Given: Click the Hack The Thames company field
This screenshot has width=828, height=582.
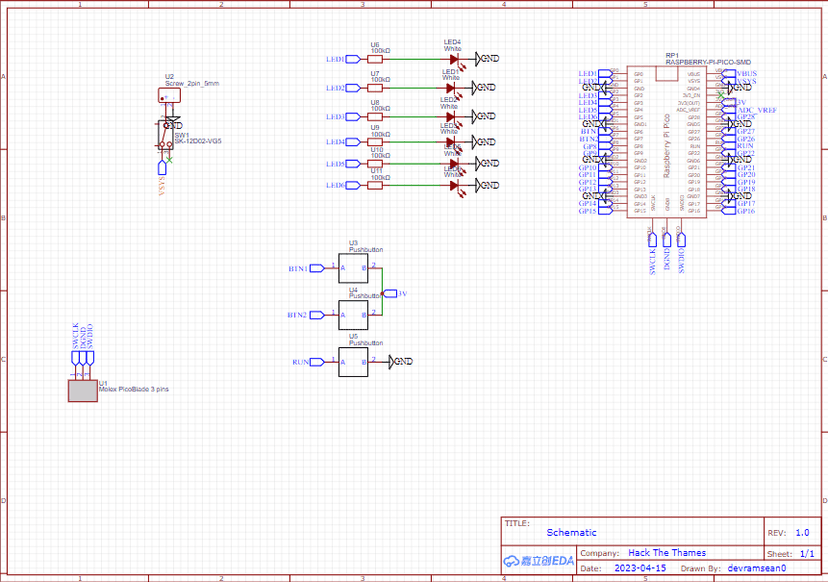Looking at the screenshot, I should click(x=666, y=553).
